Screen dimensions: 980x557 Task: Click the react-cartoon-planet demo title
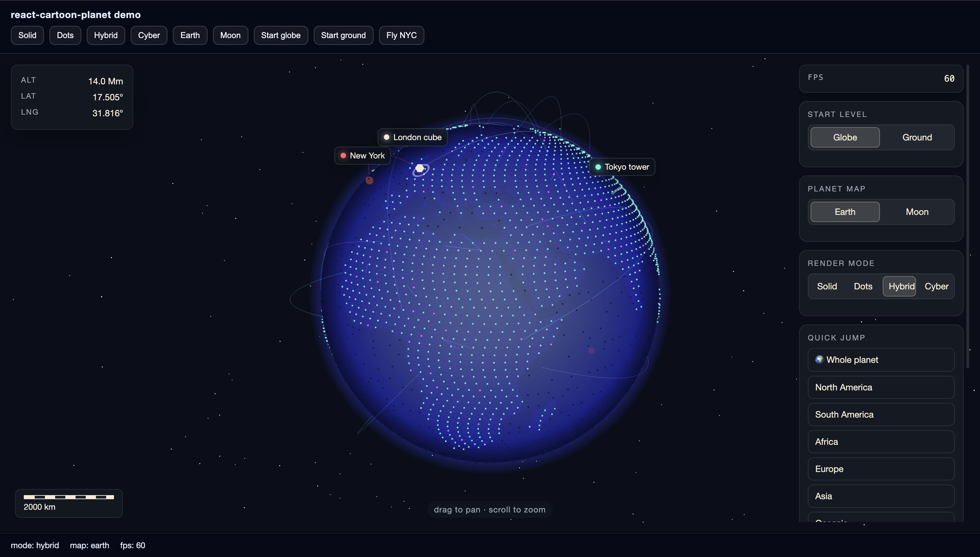click(x=76, y=15)
